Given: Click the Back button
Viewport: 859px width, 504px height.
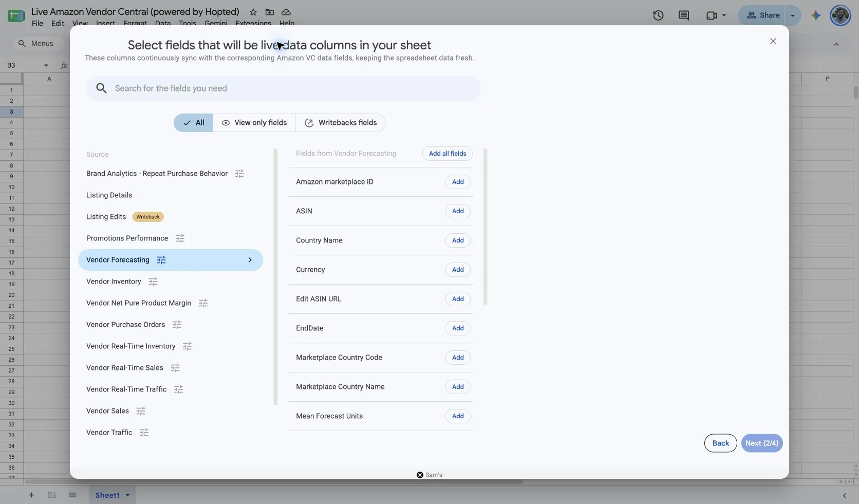Looking at the screenshot, I should (x=720, y=443).
